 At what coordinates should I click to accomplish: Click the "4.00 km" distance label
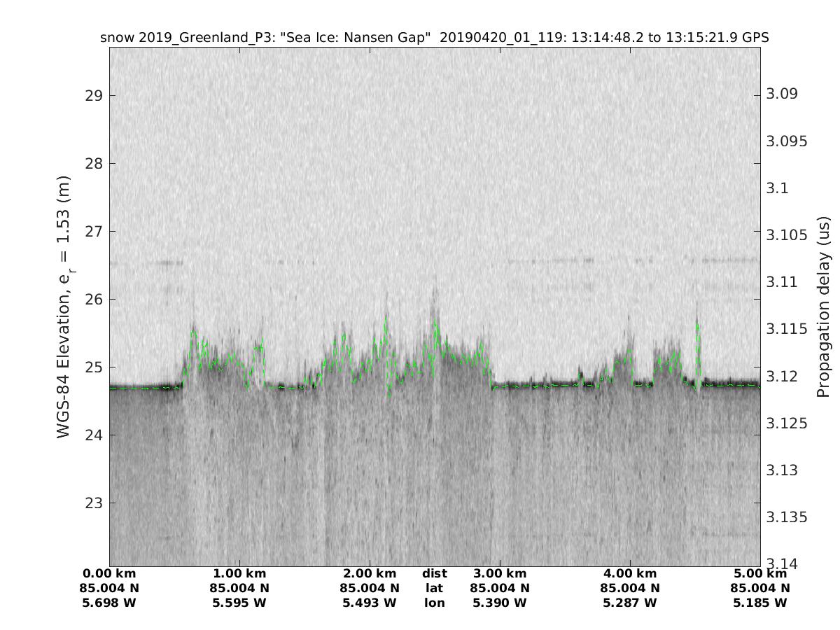tap(630, 574)
